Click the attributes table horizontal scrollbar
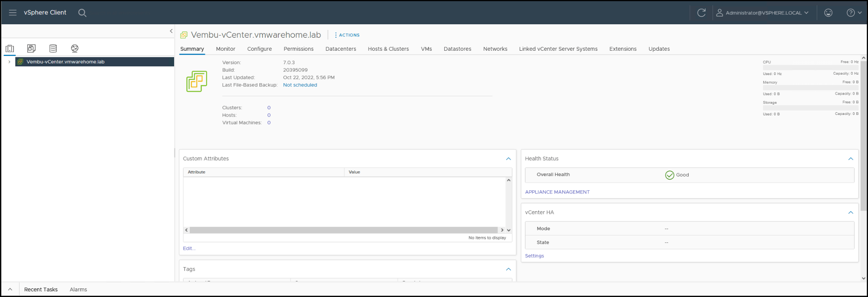 tap(343, 230)
